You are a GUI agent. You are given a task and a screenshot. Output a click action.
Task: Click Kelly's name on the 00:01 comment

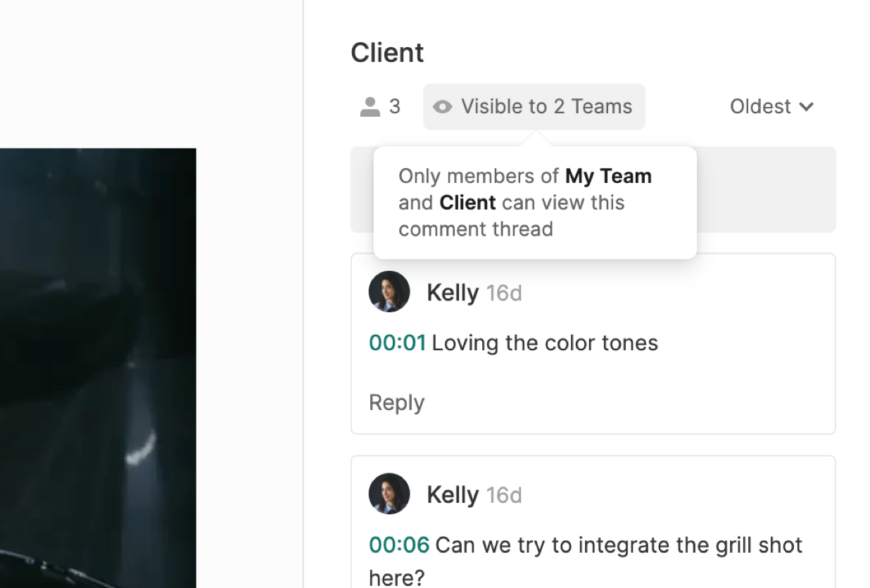[x=452, y=293]
